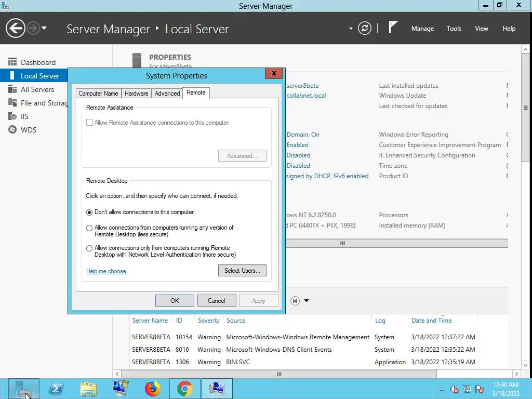Click the server8beta computer name link
This screenshot has width=532, height=399.
pos(302,86)
